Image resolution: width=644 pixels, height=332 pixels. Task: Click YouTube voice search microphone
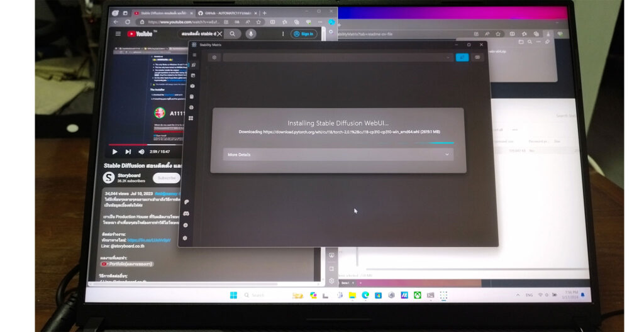tap(251, 34)
